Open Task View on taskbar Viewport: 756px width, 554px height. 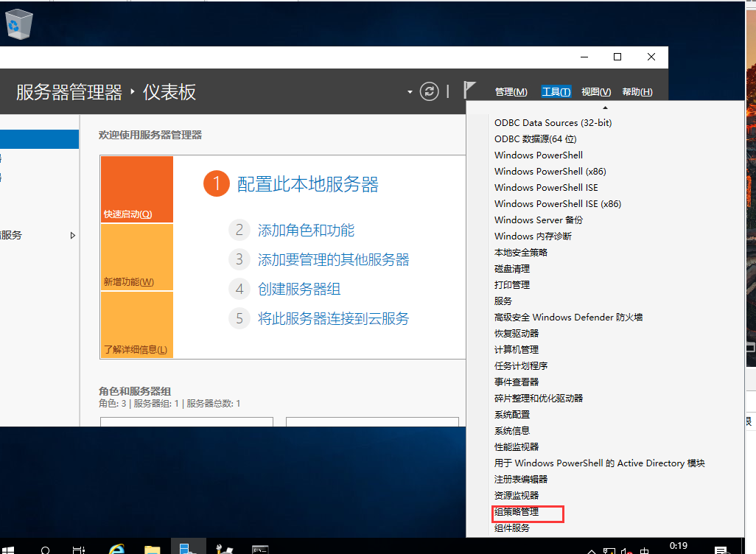[78, 550]
